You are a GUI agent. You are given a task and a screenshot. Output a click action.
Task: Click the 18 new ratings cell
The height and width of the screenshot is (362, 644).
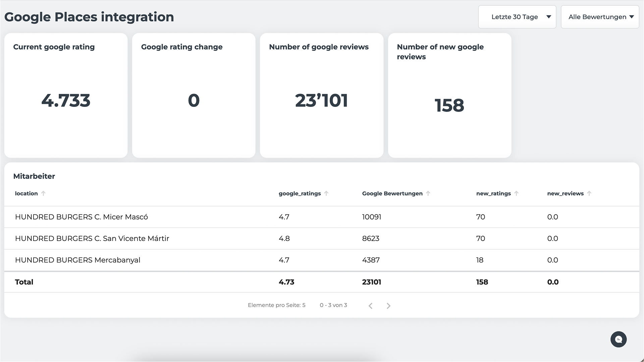(x=480, y=260)
